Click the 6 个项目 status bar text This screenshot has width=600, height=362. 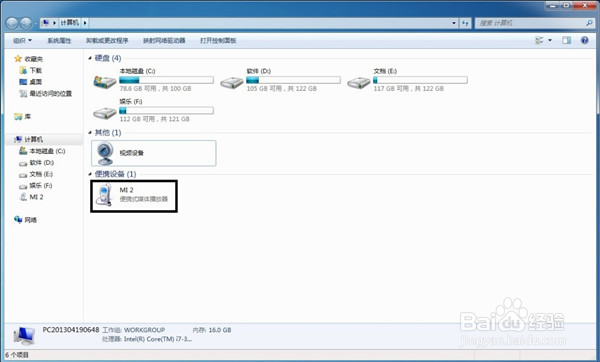[17, 355]
